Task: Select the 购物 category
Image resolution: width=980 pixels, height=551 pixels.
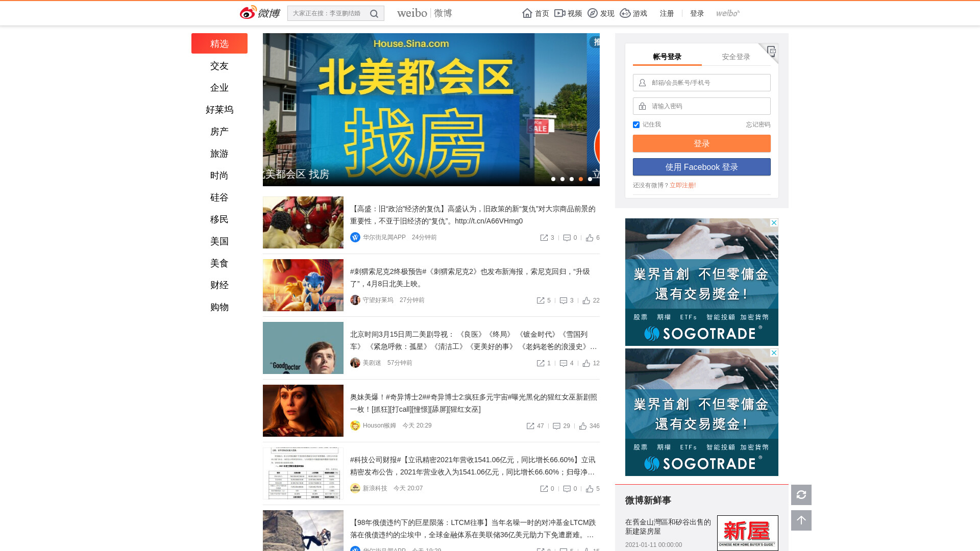Action: point(219,307)
